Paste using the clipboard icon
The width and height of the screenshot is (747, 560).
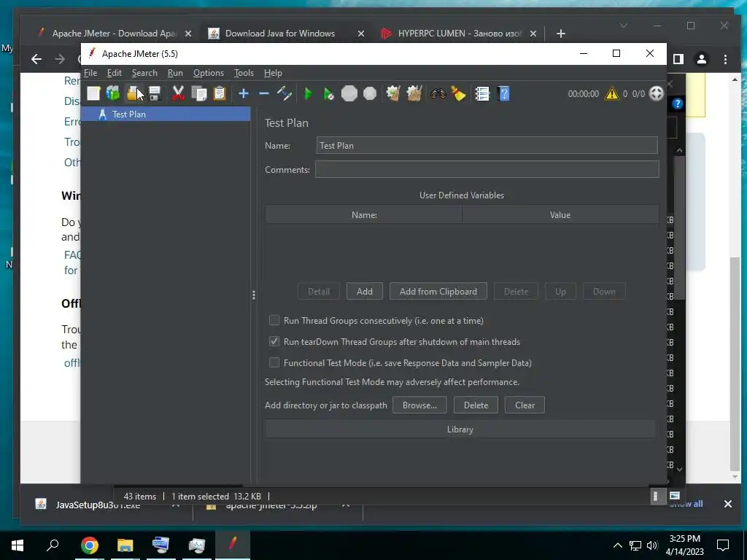tap(219, 93)
